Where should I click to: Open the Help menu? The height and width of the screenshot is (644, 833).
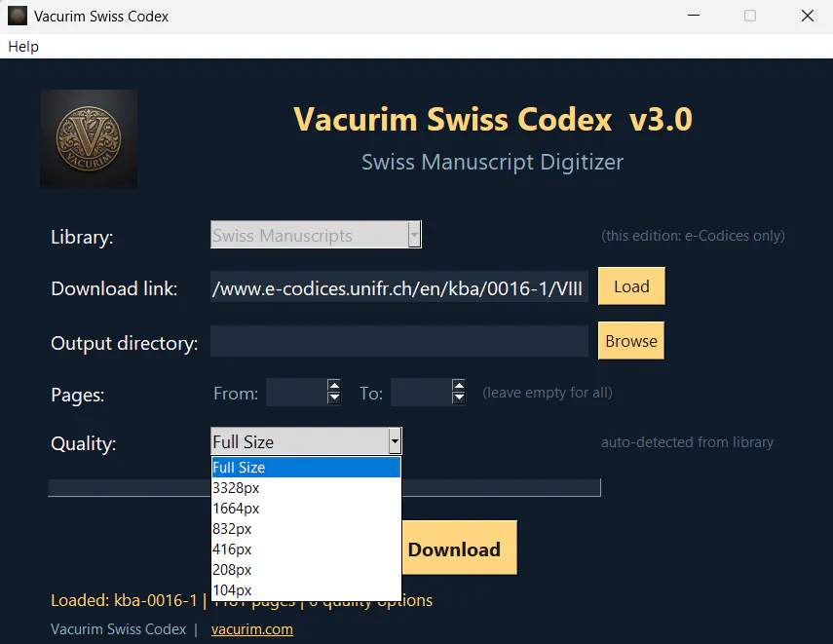[x=23, y=47]
